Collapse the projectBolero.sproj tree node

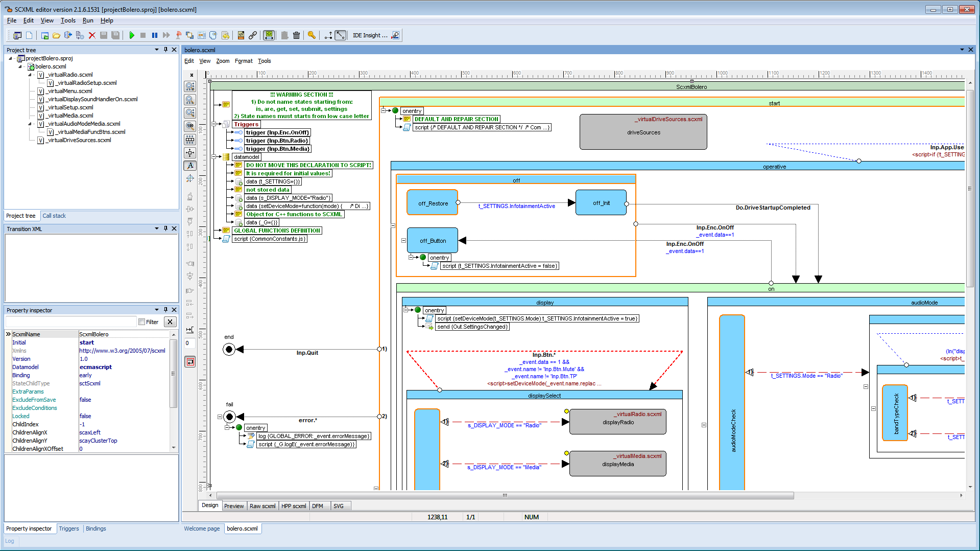(10, 58)
